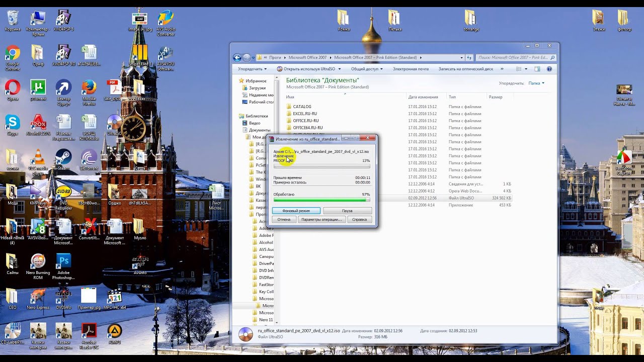Launch DVD Rebuilder shortcut
Viewport: 644px width, 362px height.
pos(63,197)
